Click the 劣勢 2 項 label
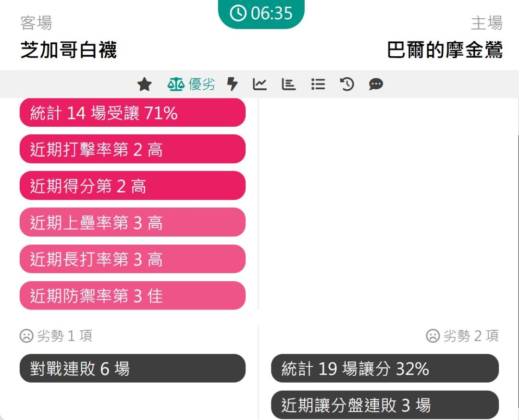Image resolution: width=519 pixels, height=420 pixels. (x=462, y=336)
